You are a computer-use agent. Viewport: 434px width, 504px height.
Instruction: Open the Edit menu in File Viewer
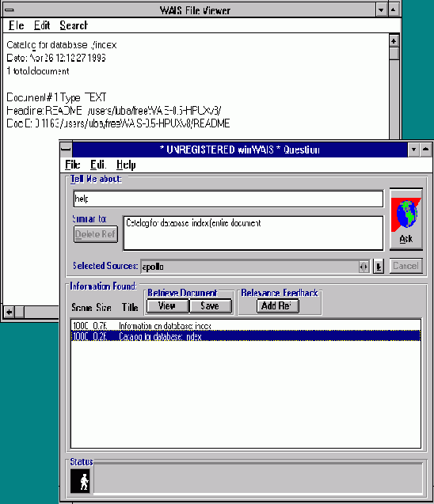[x=42, y=25]
